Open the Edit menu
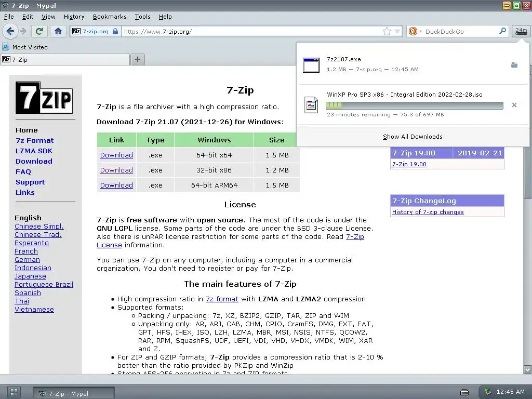Image resolution: width=532 pixels, height=399 pixels. [x=28, y=17]
